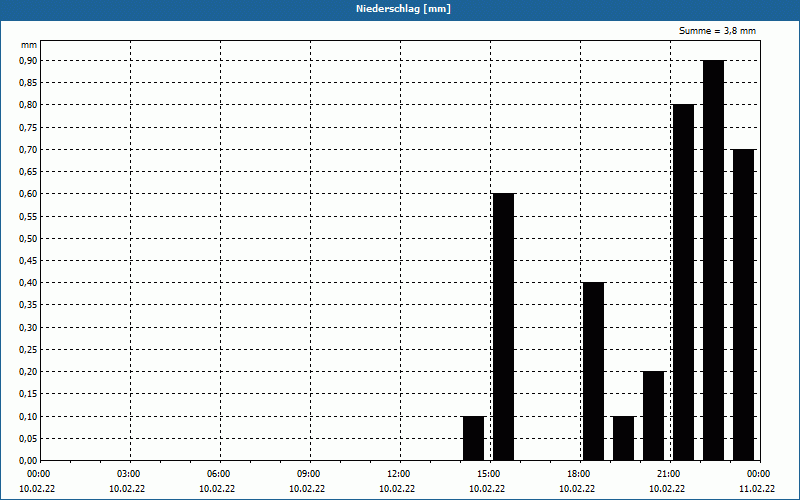
Task: Select the Summe = 3,8 mm total label
Action: [717, 31]
